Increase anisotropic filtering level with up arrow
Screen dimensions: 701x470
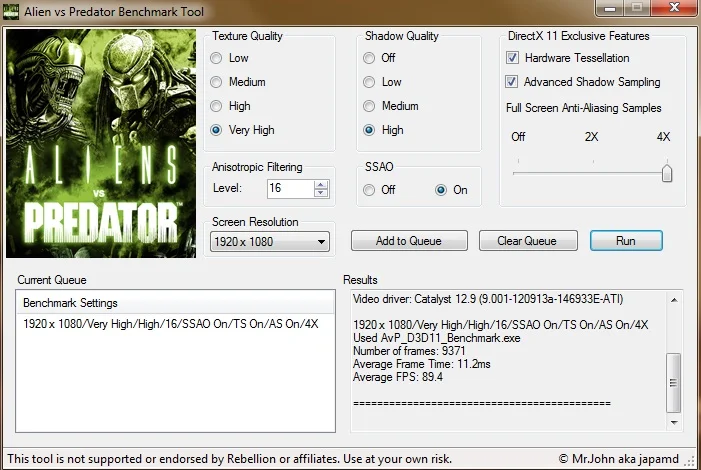(321, 184)
